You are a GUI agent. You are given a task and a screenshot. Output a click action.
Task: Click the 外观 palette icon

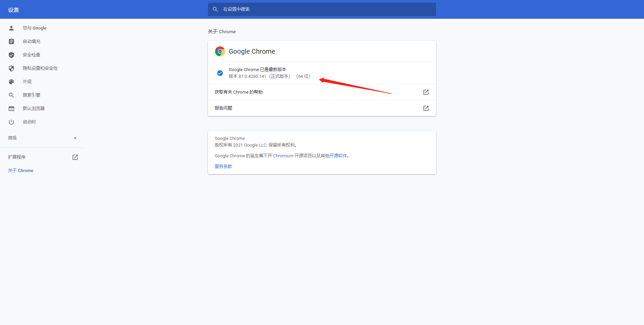11,82
